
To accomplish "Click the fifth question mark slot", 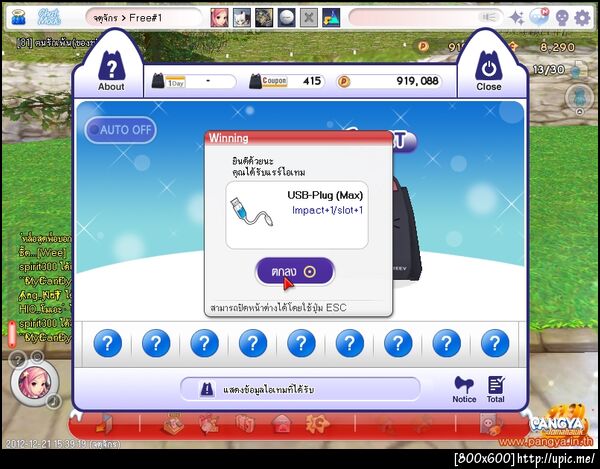I will [301, 343].
